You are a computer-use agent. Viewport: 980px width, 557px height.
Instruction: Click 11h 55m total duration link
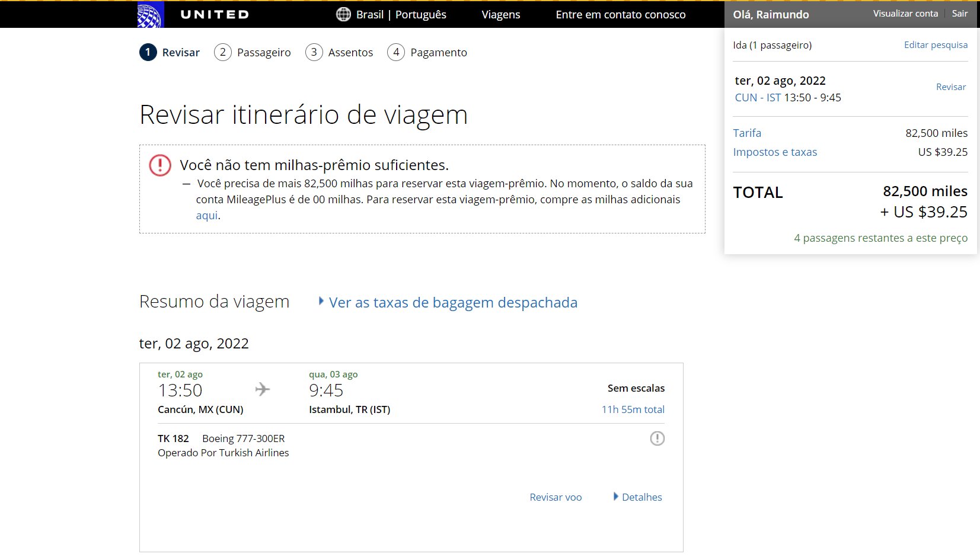[633, 409]
